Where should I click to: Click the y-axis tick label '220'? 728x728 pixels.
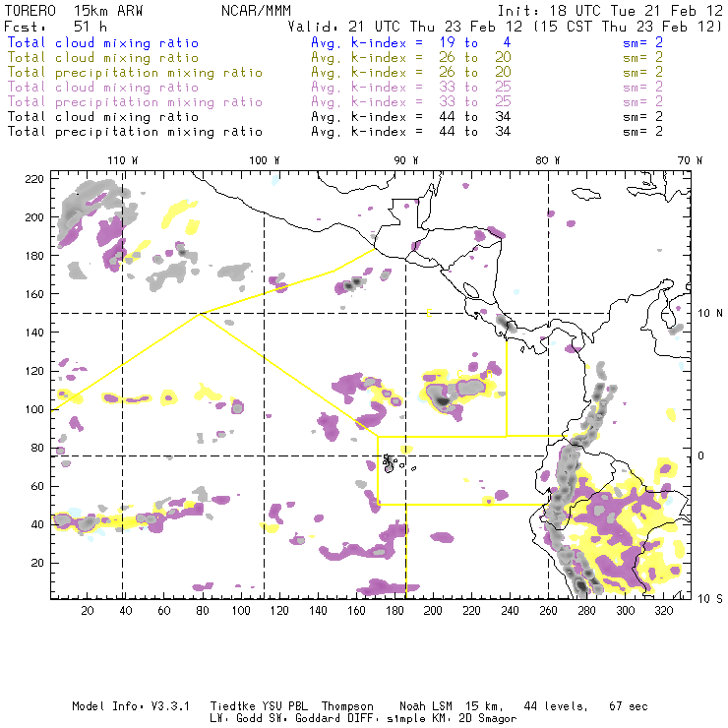pos(34,179)
